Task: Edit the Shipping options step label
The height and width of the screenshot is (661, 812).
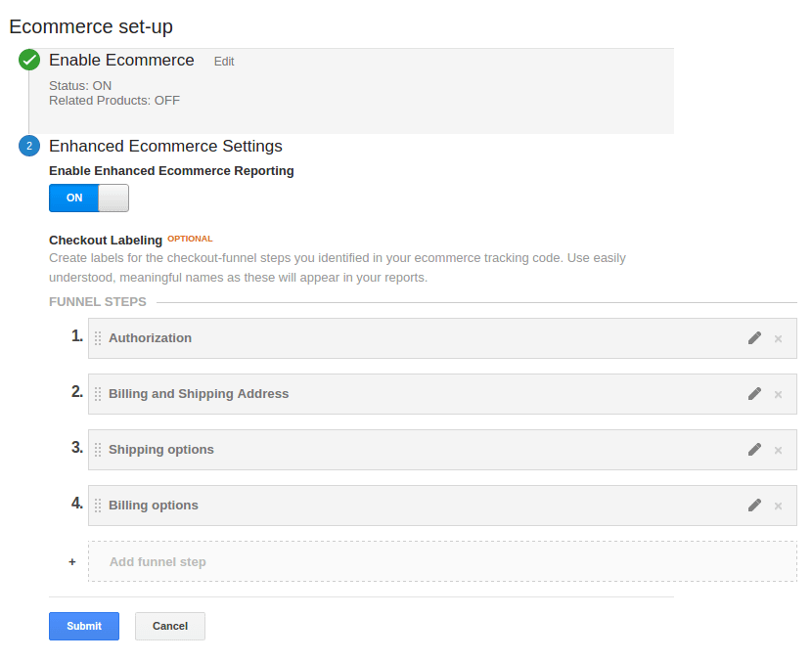Action: [754, 450]
